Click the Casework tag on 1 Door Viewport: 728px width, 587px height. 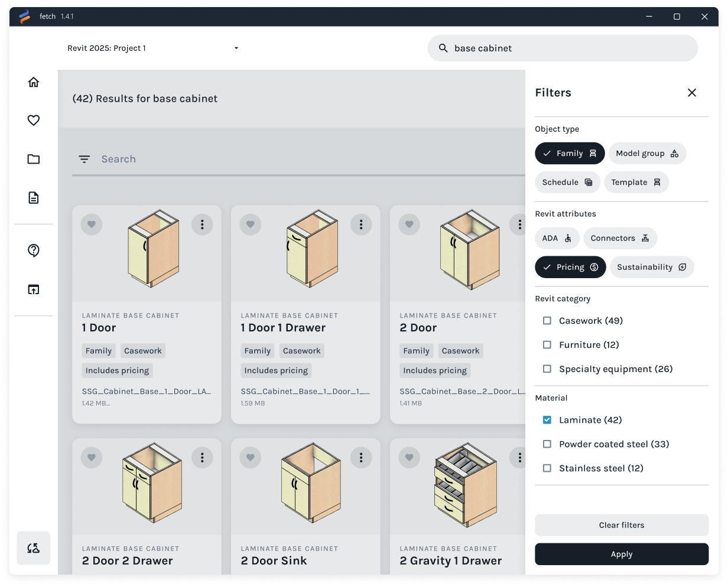[143, 351]
